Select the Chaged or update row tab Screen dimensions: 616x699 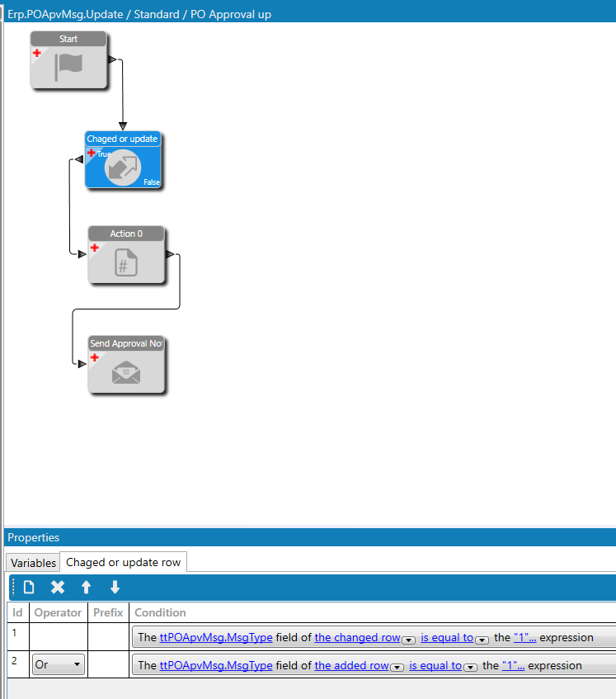124,562
